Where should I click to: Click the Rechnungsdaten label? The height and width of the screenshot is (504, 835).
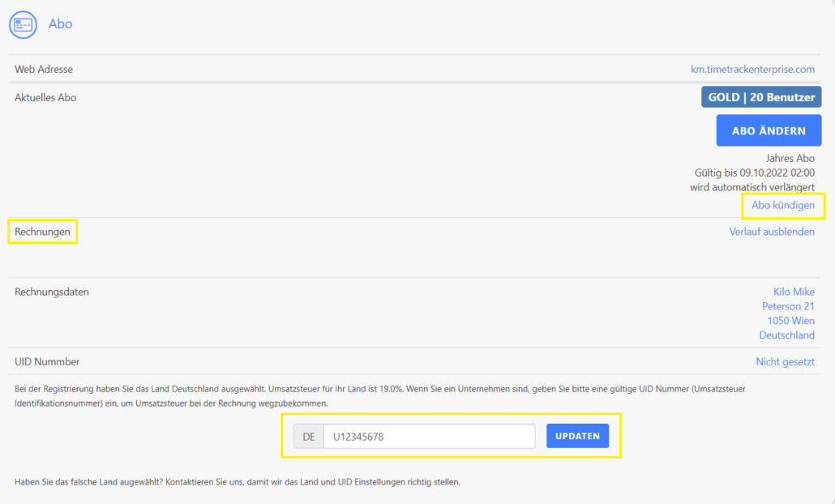point(52,292)
